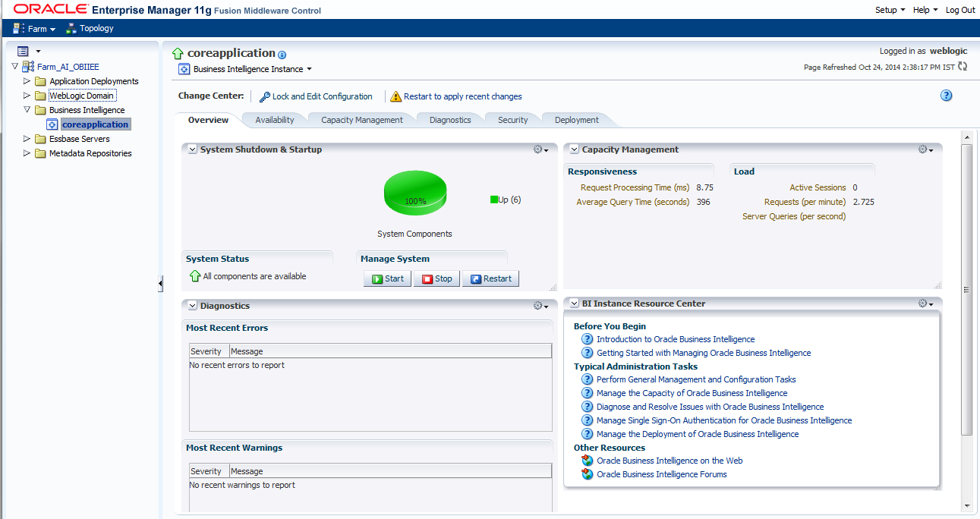
Task: Click the page vertical scrollbar thumb
Action: click(967, 288)
